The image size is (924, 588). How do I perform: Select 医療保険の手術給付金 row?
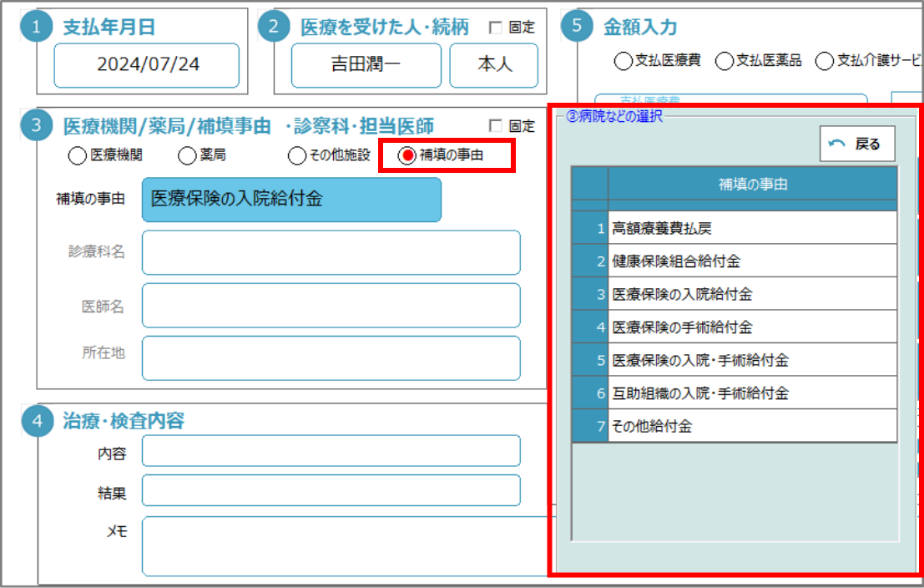[x=751, y=327]
